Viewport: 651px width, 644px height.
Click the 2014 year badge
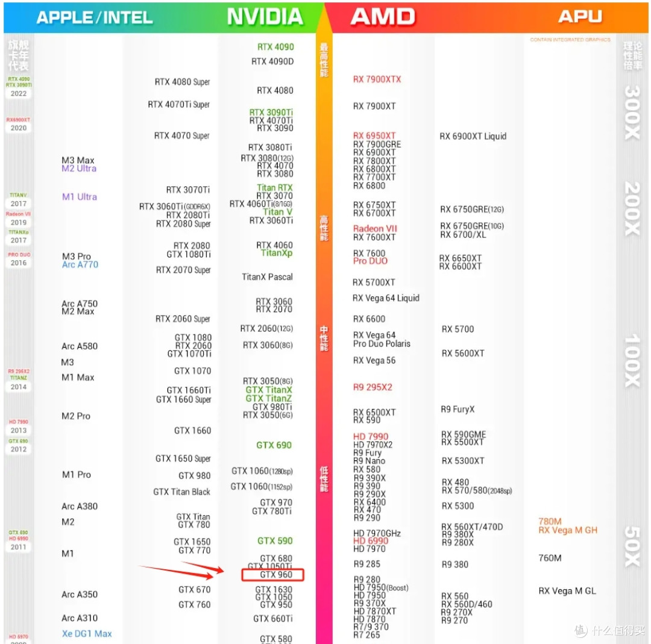(19, 387)
